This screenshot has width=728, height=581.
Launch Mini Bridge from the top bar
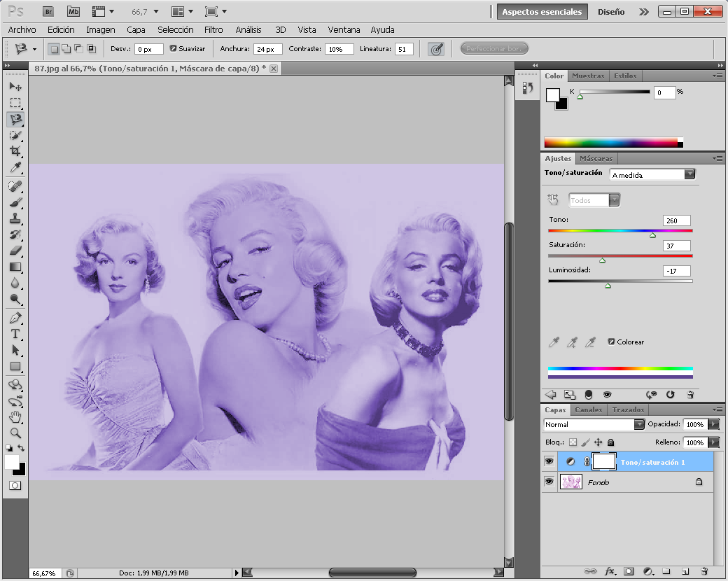pos(73,12)
